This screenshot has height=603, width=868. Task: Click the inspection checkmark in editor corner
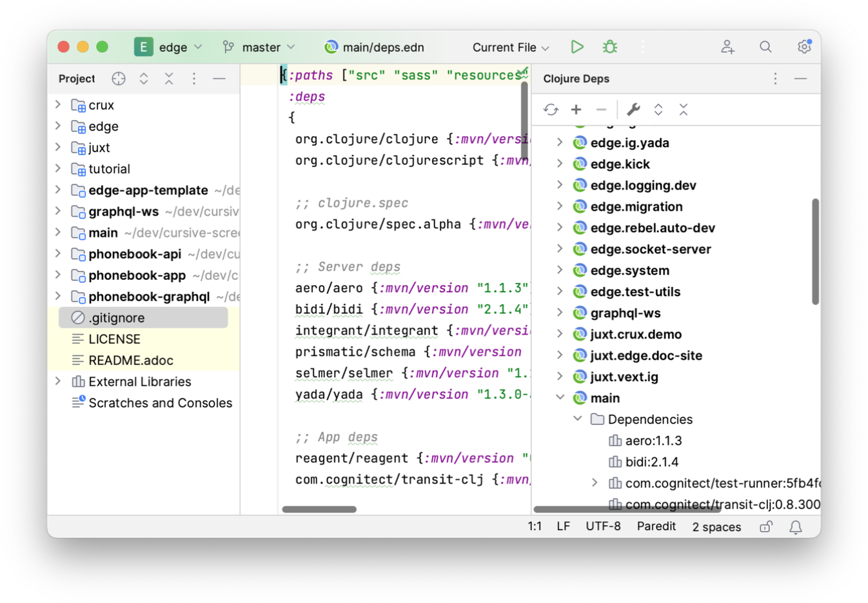[522, 72]
